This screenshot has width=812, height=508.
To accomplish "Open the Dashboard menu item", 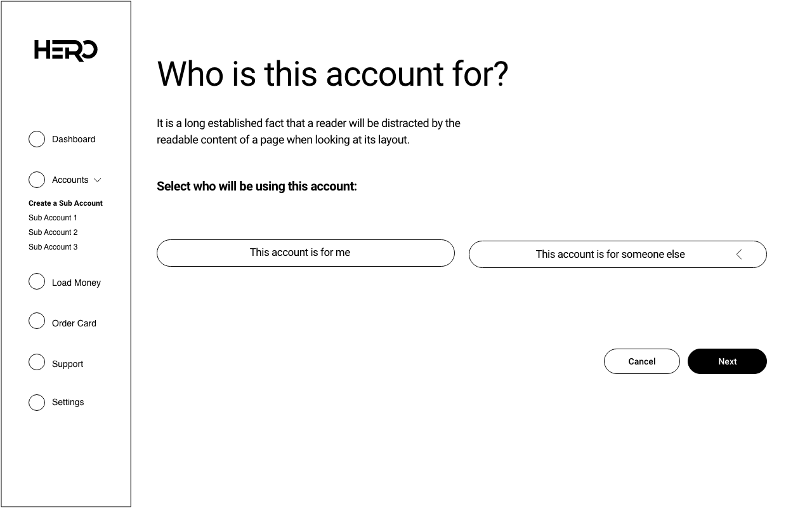I will 74,139.
